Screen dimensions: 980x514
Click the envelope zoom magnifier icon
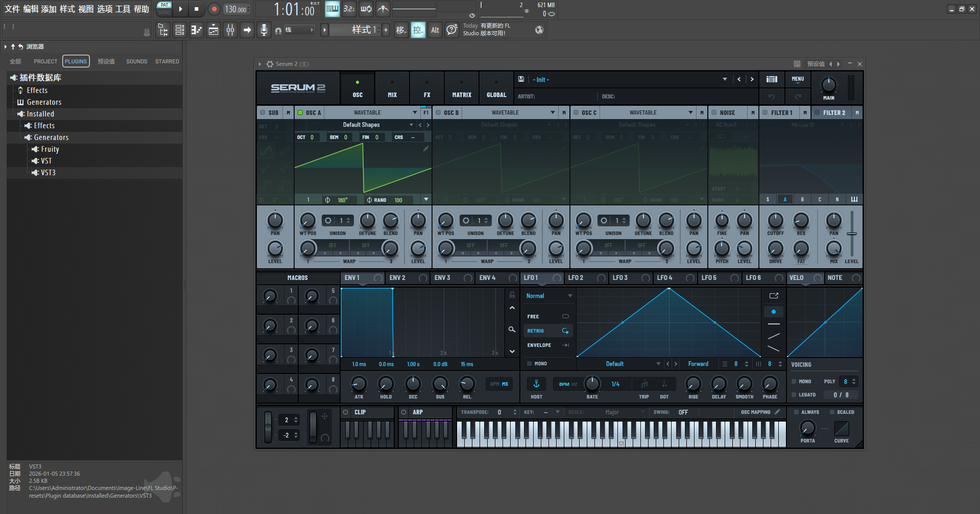(512, 330)
